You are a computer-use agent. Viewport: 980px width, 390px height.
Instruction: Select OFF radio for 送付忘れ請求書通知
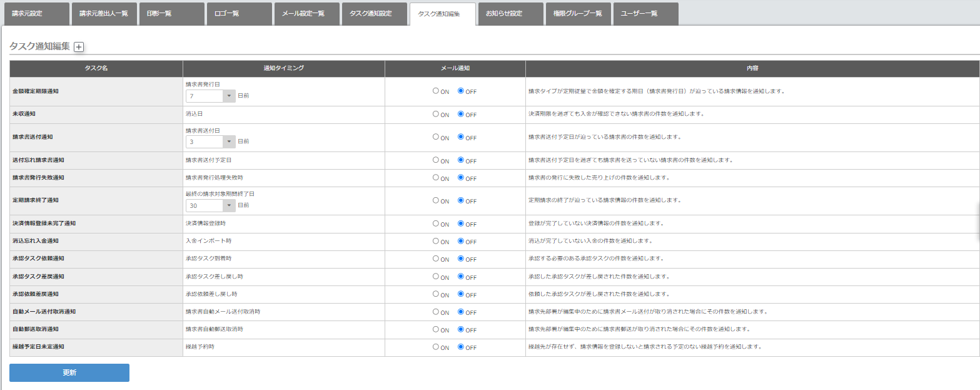pyautogui.click(x=461, y=160)
